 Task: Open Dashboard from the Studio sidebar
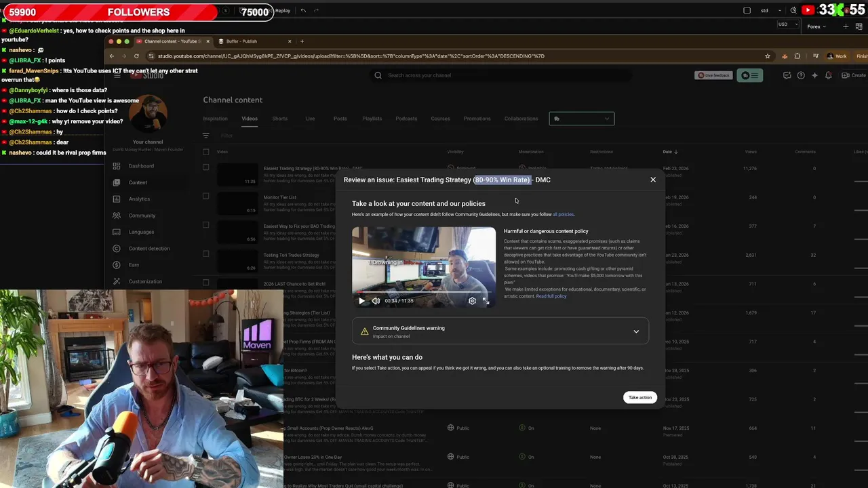(141, 166)
